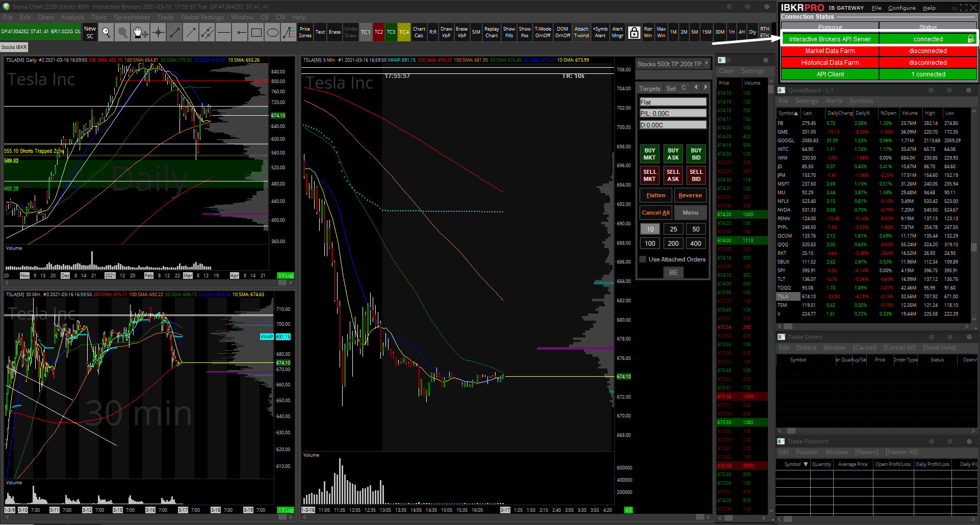Viewport: 980px width, 525px height.
Task: Toggle TC1 trade configuration
Action: tap(366, 32)
